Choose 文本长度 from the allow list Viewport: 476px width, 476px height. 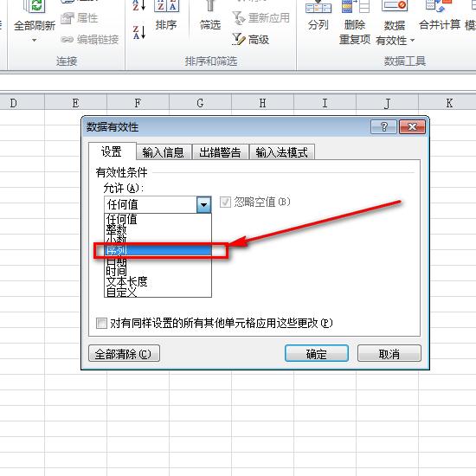(x=158, y=281)
